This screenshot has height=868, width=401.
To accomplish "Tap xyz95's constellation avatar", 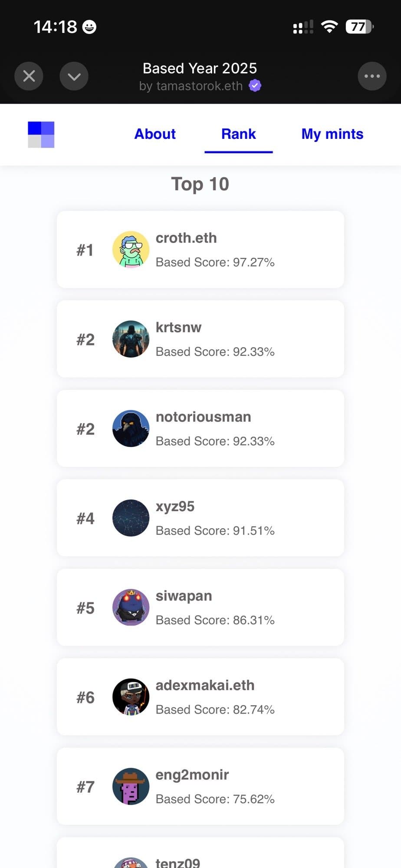I will (x=131, y=518).
